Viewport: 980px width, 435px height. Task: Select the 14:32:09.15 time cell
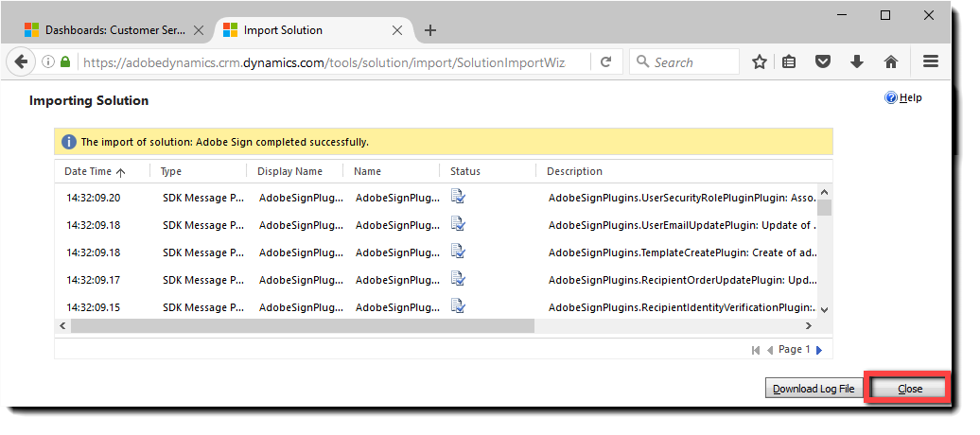click(93, 307)
